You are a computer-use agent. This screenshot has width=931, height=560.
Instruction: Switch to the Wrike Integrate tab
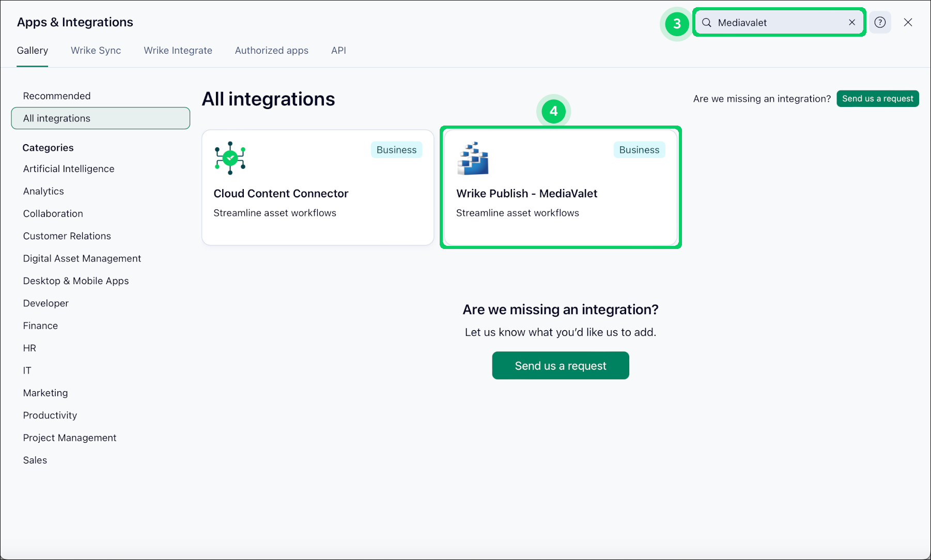click(178, 51)
